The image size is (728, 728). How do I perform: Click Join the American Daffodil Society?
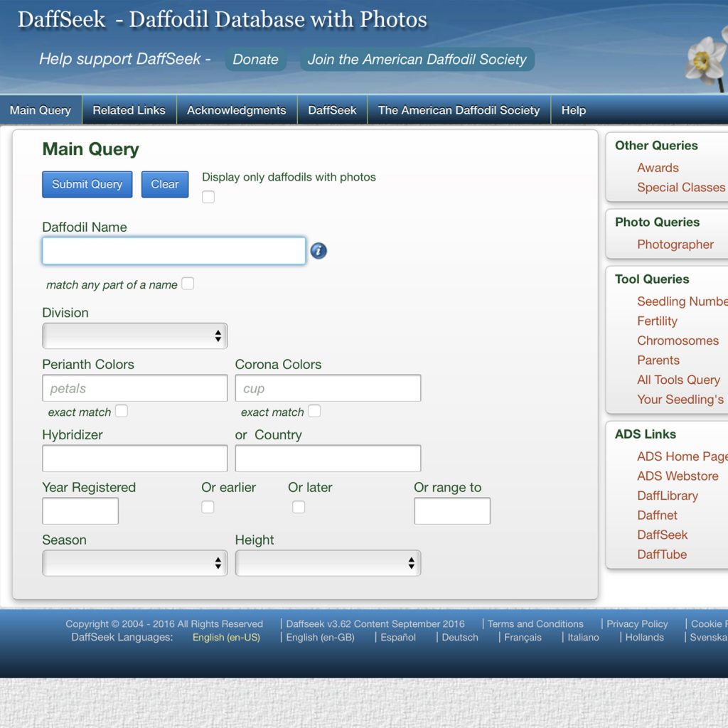coord(417,60)
